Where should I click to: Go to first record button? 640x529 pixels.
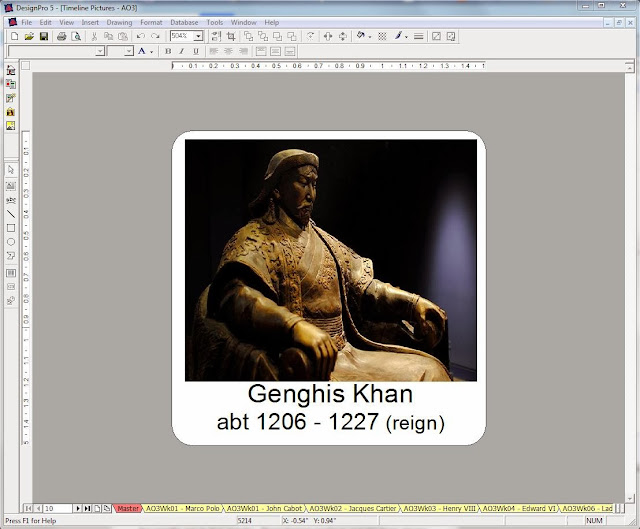pyautogui.click(x=28, y=509)
